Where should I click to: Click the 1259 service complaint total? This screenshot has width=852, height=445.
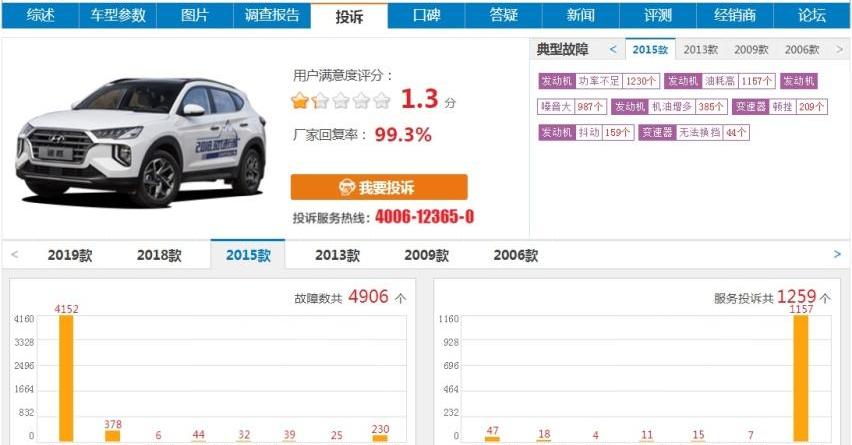(x=797, y=297)
